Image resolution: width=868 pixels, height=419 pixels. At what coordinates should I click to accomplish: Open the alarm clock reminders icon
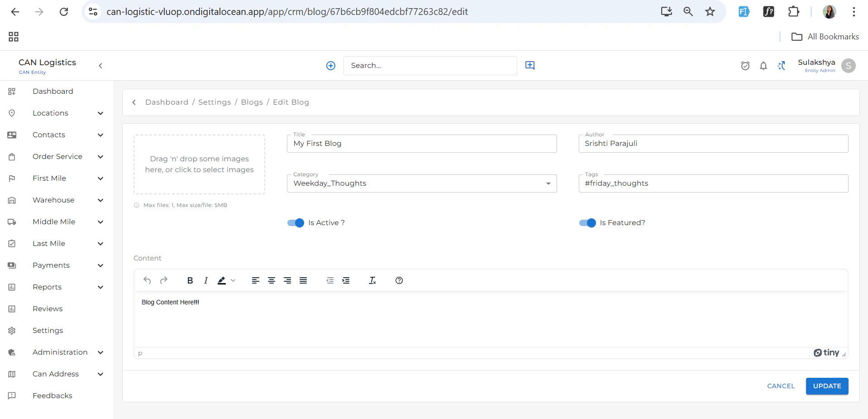[745, 66]
